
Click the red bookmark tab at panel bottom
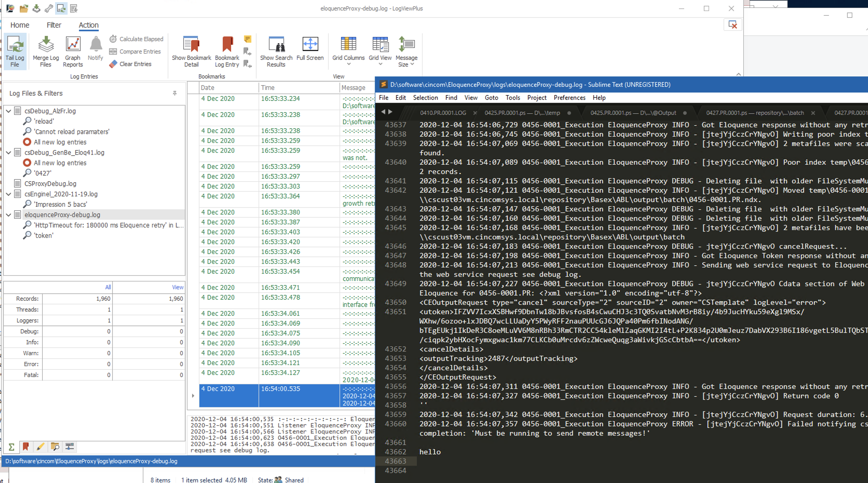(26, 447)
